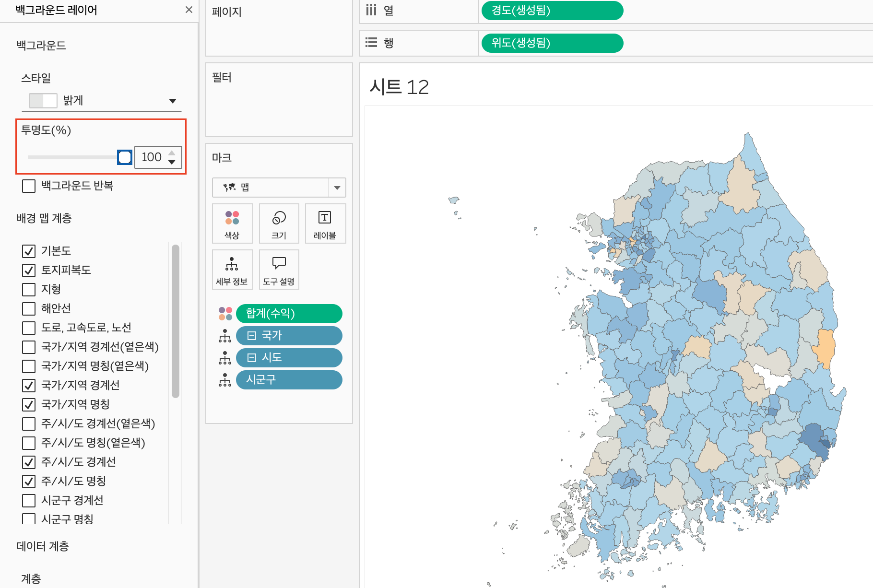Collapse the 시도 hierarchy pill minus icon

252,358
